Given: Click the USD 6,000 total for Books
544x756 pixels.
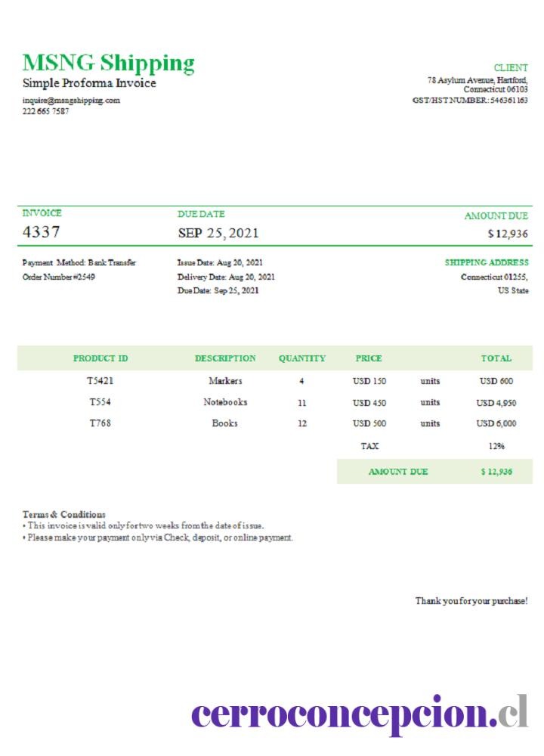Looking at the screenshot, I should [496, 423].
